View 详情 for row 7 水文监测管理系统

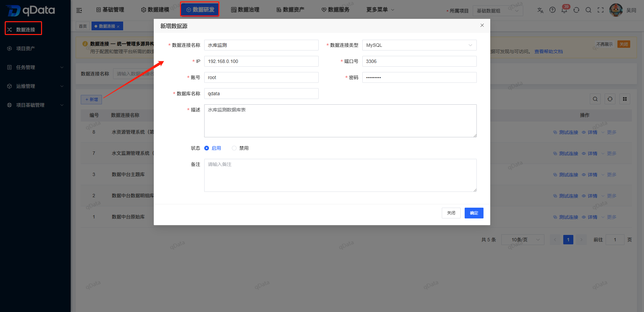click(589, 153)
